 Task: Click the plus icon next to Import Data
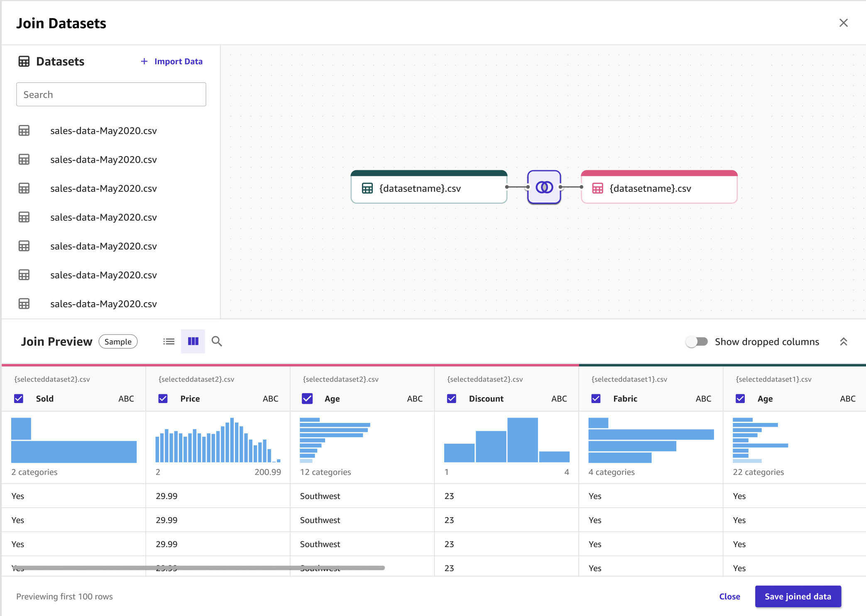[144, 61]
